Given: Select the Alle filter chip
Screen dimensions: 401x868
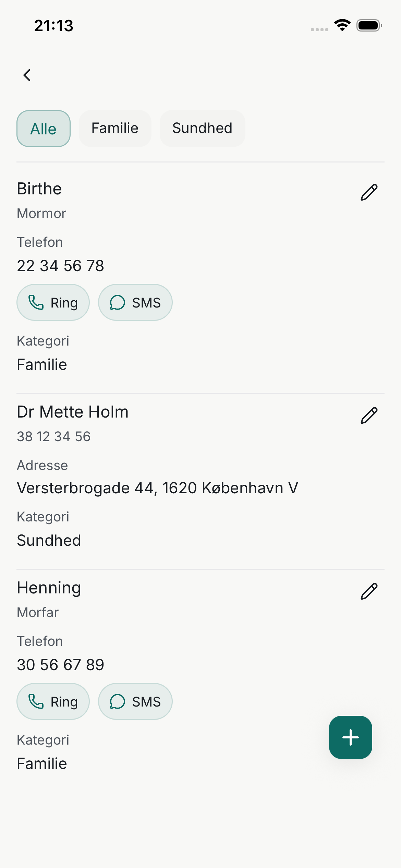Looking at the screenshot, I should pyautogui.click(x=44, y=129).
